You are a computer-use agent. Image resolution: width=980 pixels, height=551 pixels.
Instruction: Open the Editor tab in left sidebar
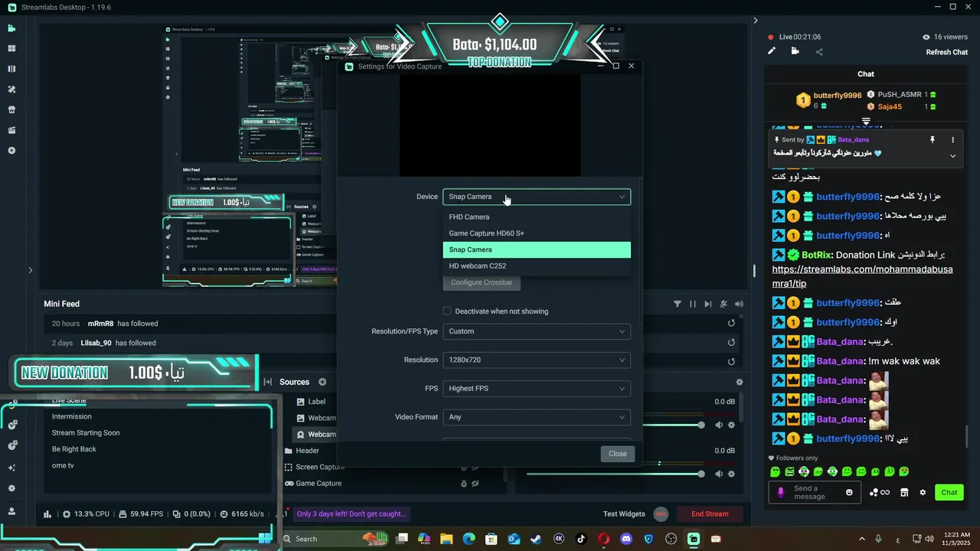click(11, 28)
